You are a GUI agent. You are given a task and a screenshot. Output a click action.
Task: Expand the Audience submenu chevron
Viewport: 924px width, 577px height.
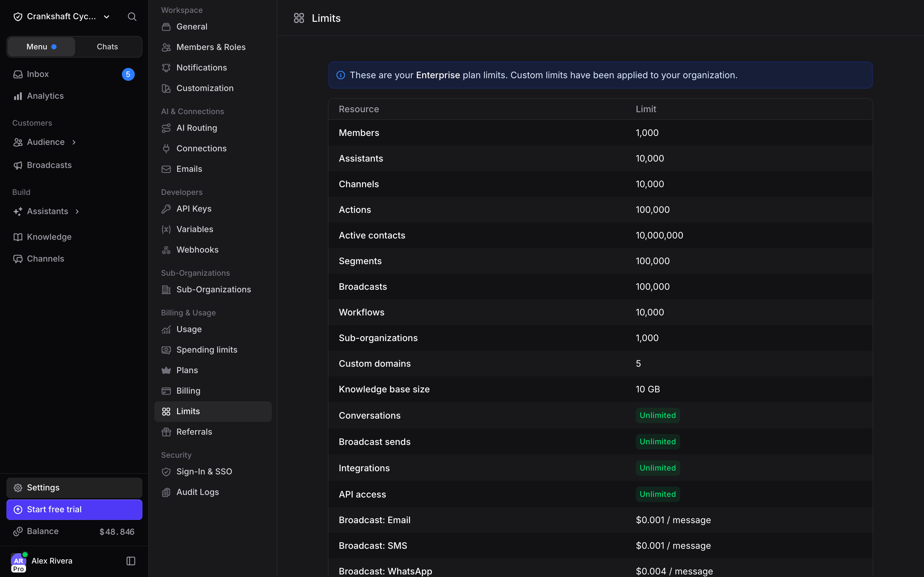74,142
